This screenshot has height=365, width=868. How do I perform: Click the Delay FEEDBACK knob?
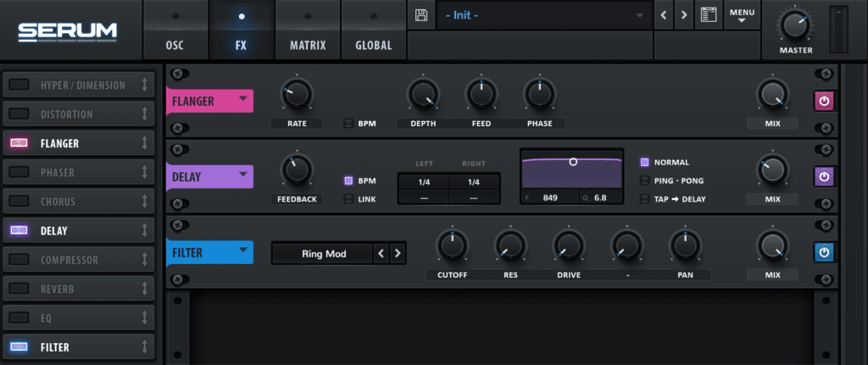297,170
